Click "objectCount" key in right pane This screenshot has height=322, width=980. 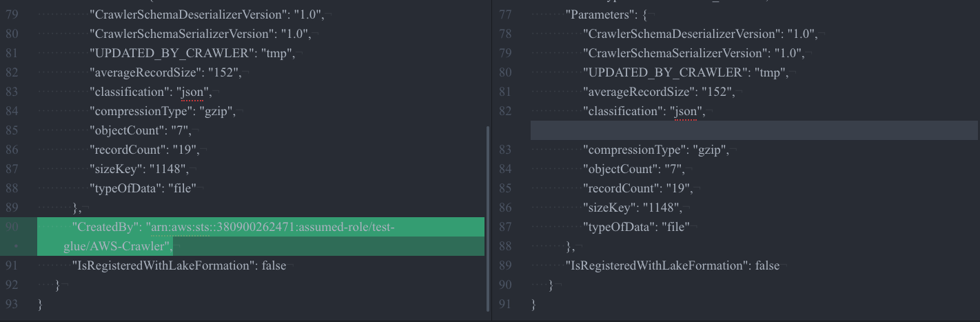620,169
